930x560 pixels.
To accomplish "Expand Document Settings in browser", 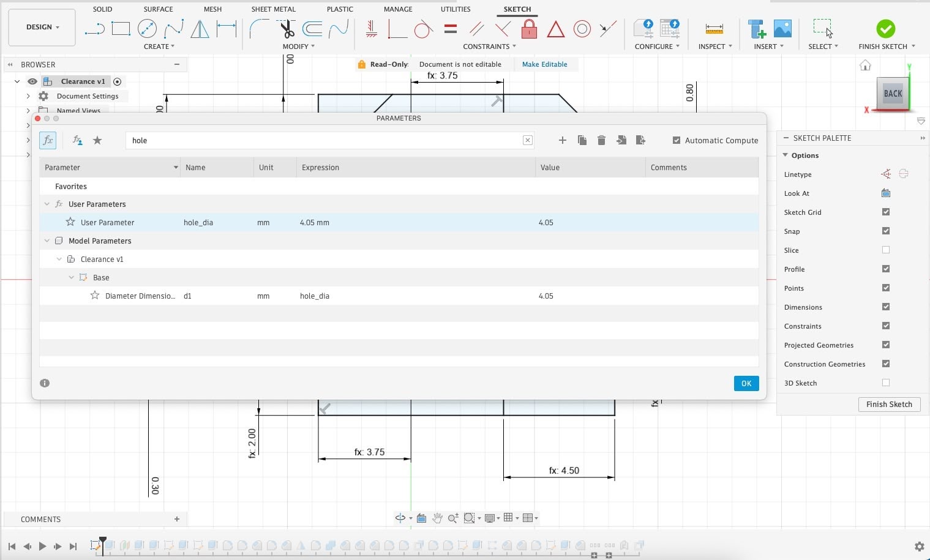I will pyautogui.click(x=28, y=96).
